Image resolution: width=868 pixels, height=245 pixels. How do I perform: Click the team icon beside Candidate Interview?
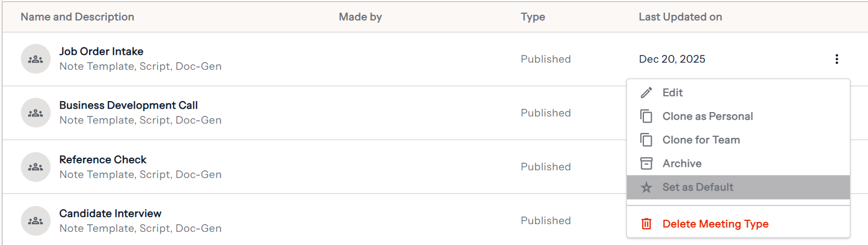point(36,221)
